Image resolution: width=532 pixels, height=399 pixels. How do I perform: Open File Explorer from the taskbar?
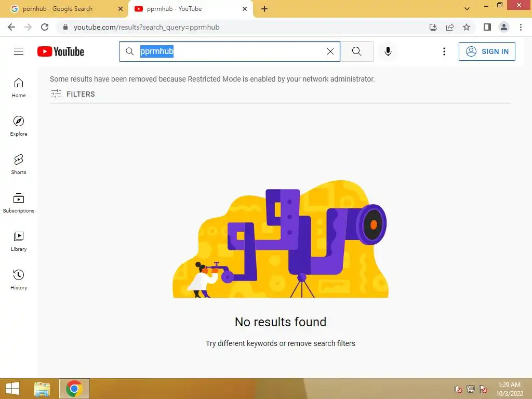[42, 389]
